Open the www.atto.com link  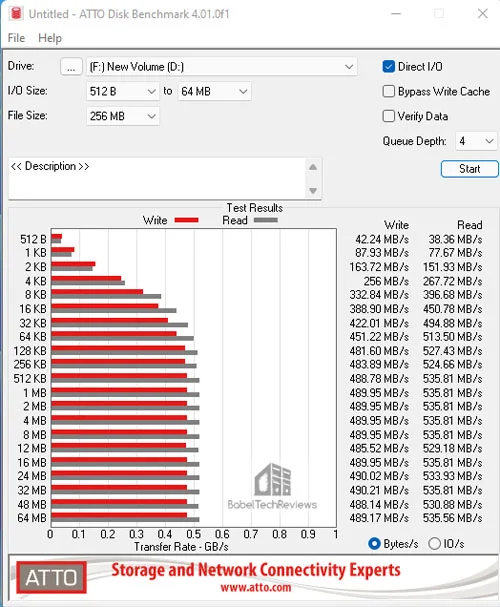pyautogui.click(x=255, y=588)
